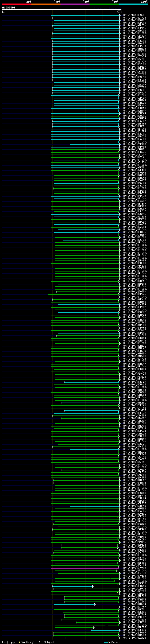Click the red ~20% identity legend bar
The image size is (150, 644).
[17, 4]
